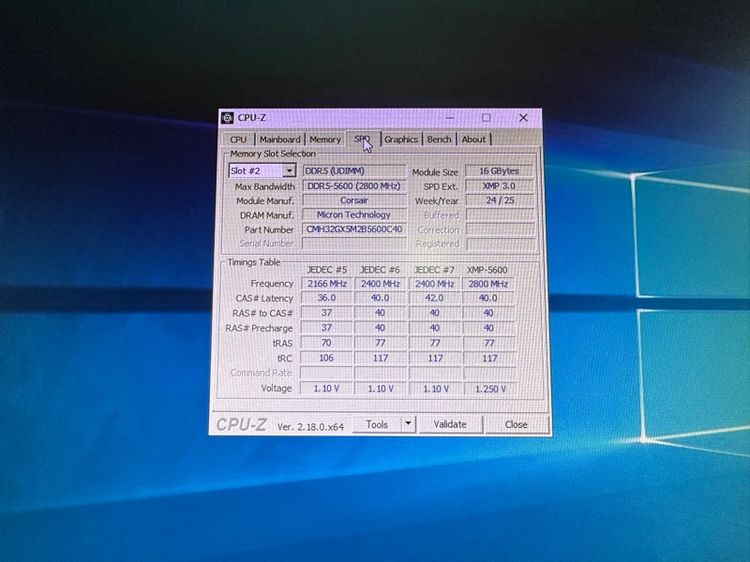750x562 pixels.
Task: Click the 36.0 CAS# Latency cell
Action: click(x=327, y=298)
